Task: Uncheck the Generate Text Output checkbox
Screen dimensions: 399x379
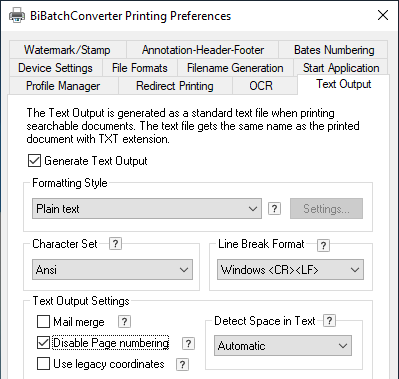Action: tap(34, 161)
